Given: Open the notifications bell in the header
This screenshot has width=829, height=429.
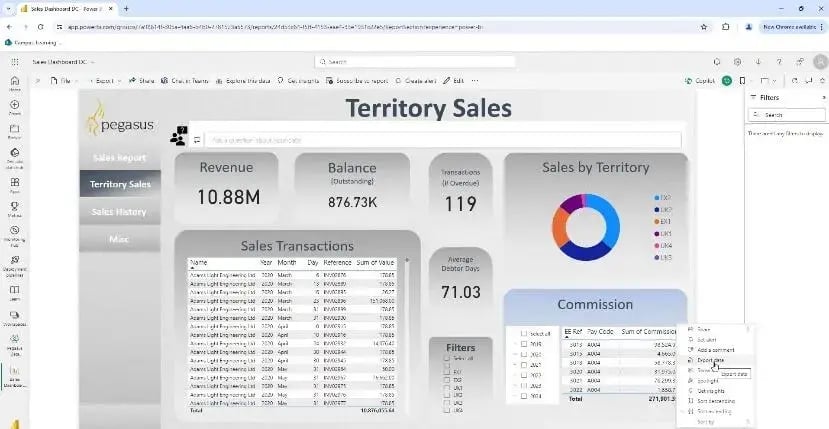Looking at the screenshot, I should point(717,62).
